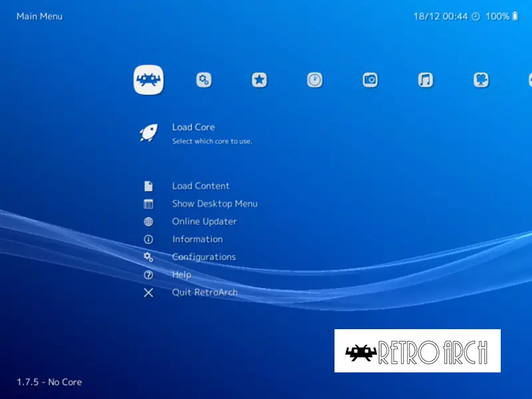The width and height of the screenshot is (532, 399).
Task: Open the Help entry
Action: 182,275
